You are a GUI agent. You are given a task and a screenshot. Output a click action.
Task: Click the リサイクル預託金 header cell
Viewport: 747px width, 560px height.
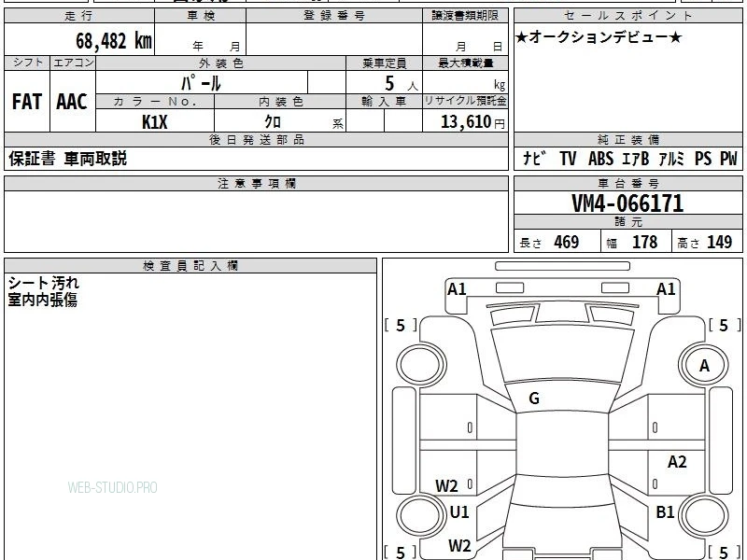pos(465,102)
